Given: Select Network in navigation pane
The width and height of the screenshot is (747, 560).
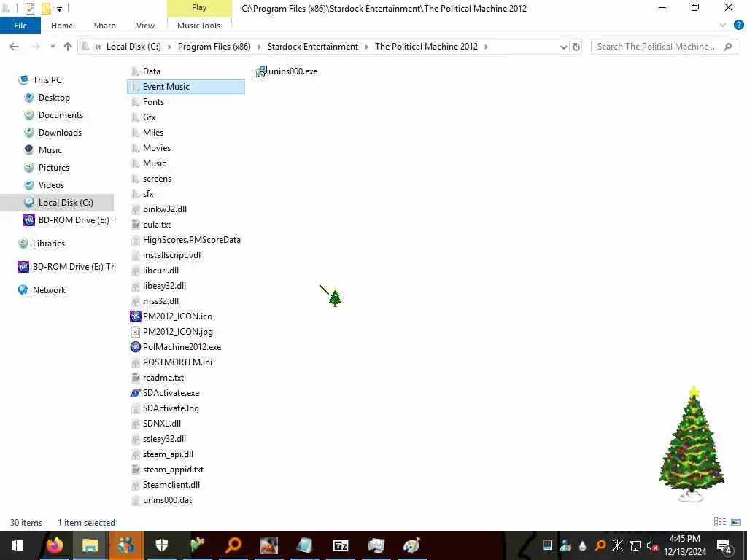Looking at the screenshot, I should coord(49,290).
